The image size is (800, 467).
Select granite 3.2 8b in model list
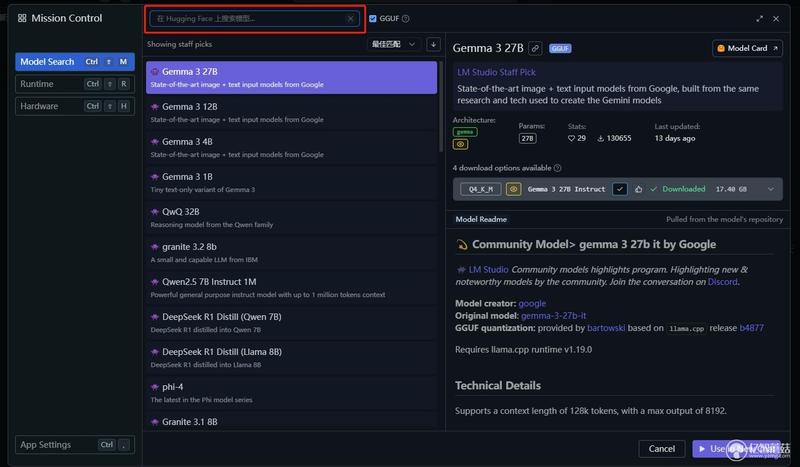(x=291, y=253)
